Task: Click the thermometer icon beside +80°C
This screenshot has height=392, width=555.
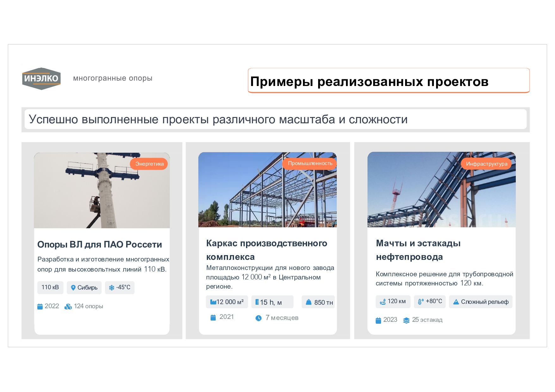Action: (421, 302)
